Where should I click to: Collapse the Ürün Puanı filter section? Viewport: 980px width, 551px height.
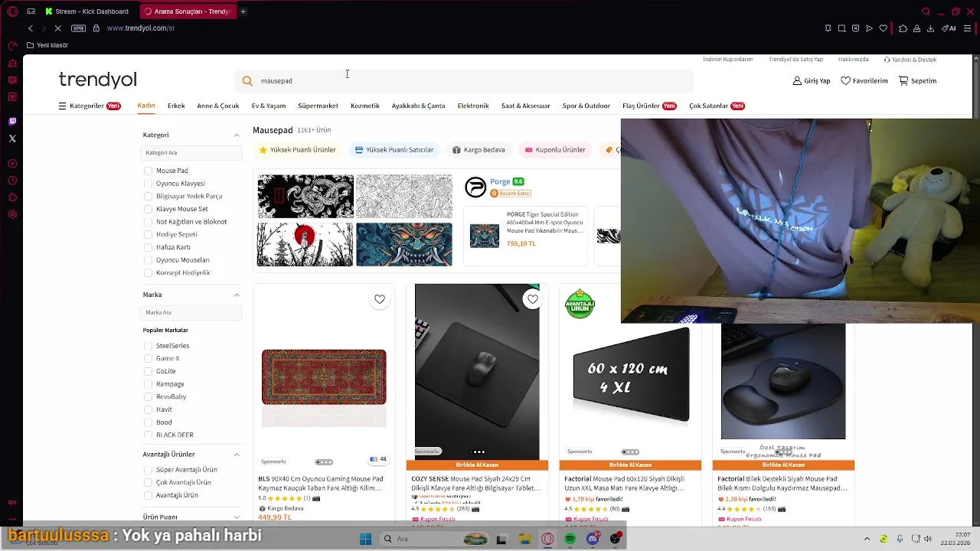pos(237,517)
